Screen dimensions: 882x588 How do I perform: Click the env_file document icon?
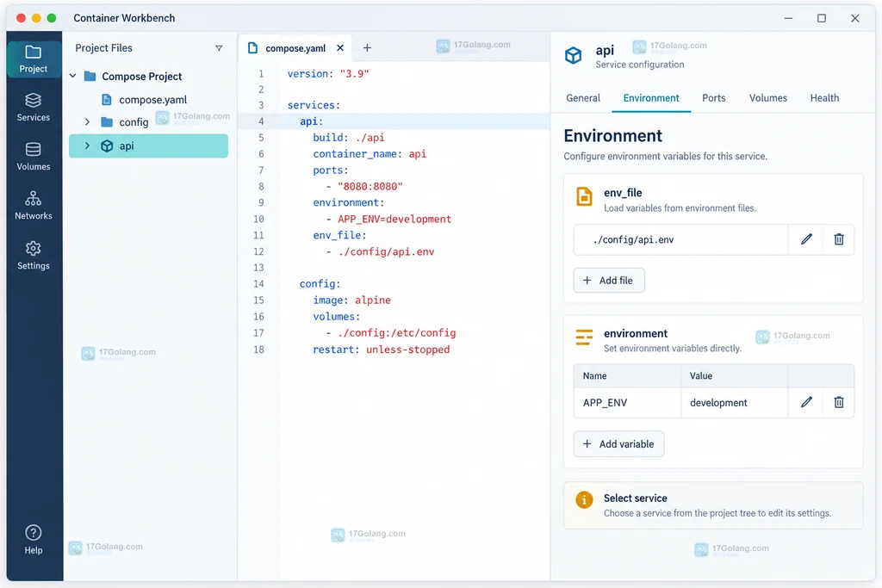coord(585,197)
